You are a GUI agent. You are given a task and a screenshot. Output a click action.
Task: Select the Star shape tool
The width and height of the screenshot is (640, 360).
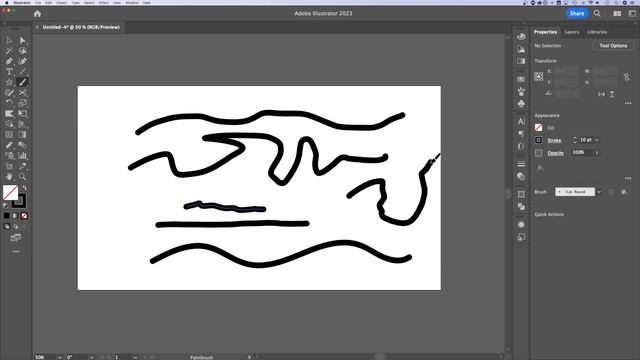click(9, 82)
